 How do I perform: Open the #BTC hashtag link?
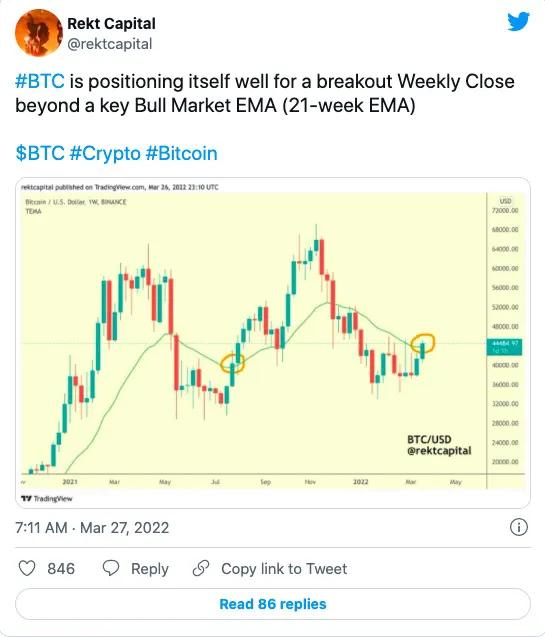[x=40, y=81]
